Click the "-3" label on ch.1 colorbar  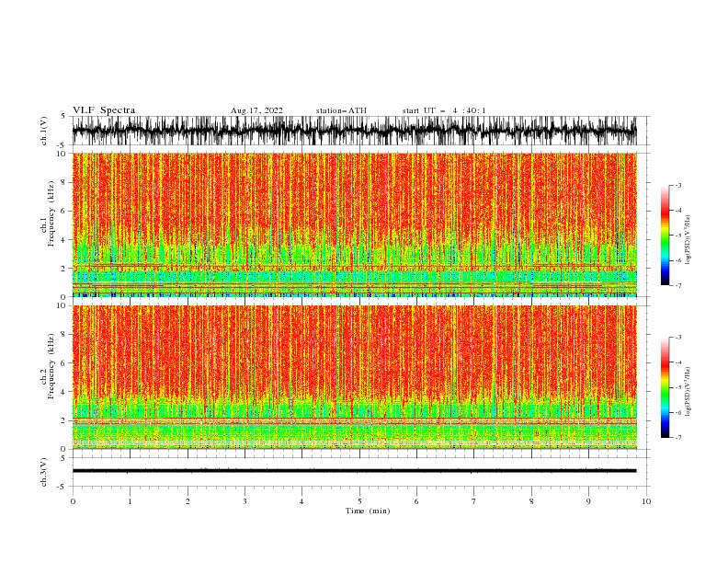click(677, 185)
